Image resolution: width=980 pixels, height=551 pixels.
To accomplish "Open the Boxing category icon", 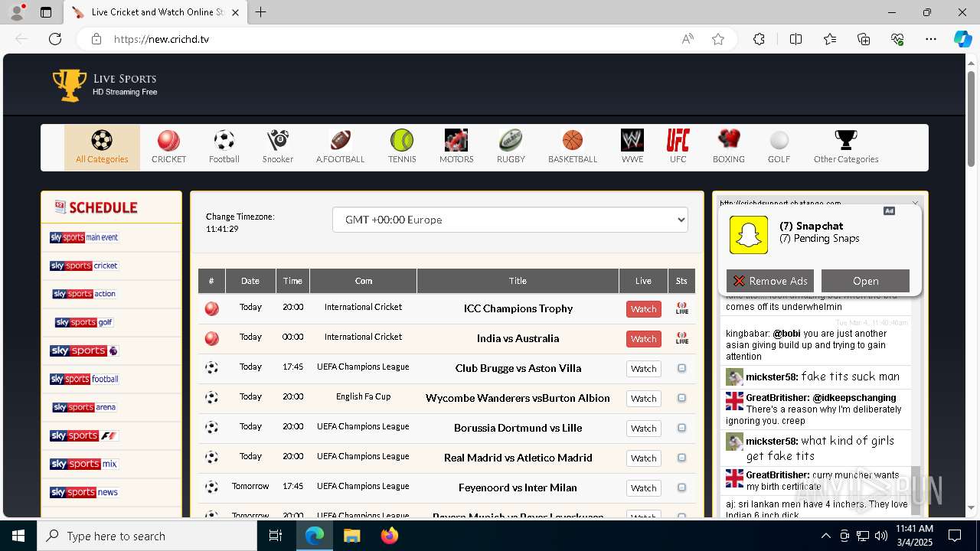I will pos(729,140).
